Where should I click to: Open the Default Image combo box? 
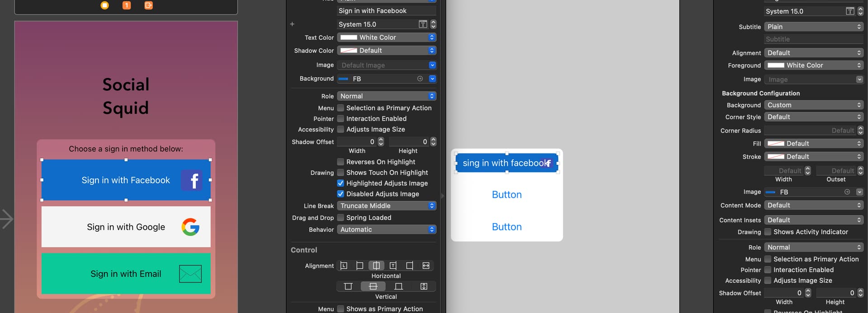(x=387, y=65)
